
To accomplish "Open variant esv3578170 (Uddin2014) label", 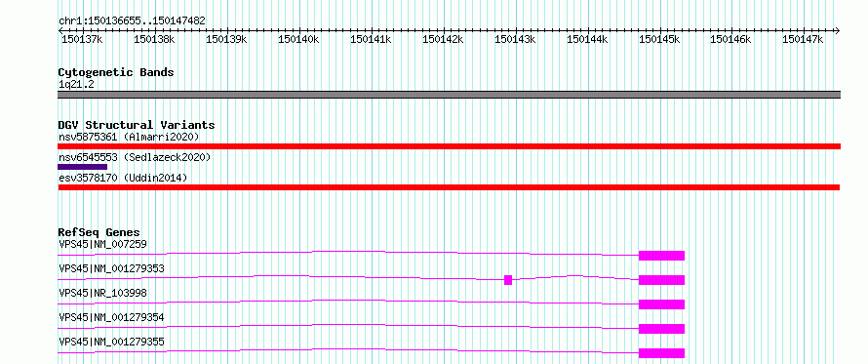I will 123,178.
